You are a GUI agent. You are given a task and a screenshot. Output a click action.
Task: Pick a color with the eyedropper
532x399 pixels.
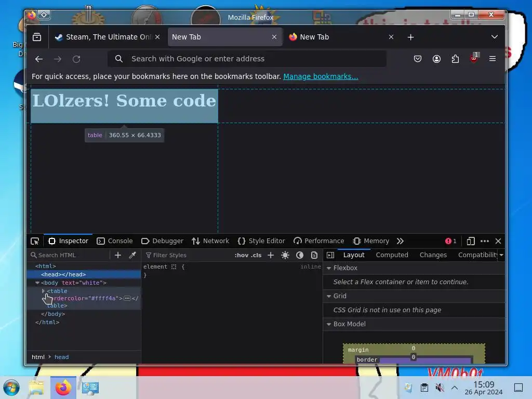click(x=132, y=255)
